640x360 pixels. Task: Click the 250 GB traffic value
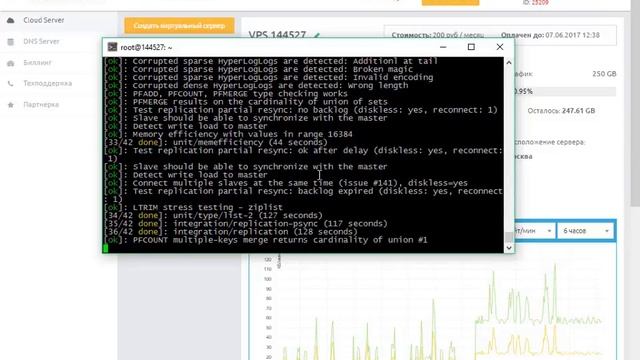tap(604, 74)
